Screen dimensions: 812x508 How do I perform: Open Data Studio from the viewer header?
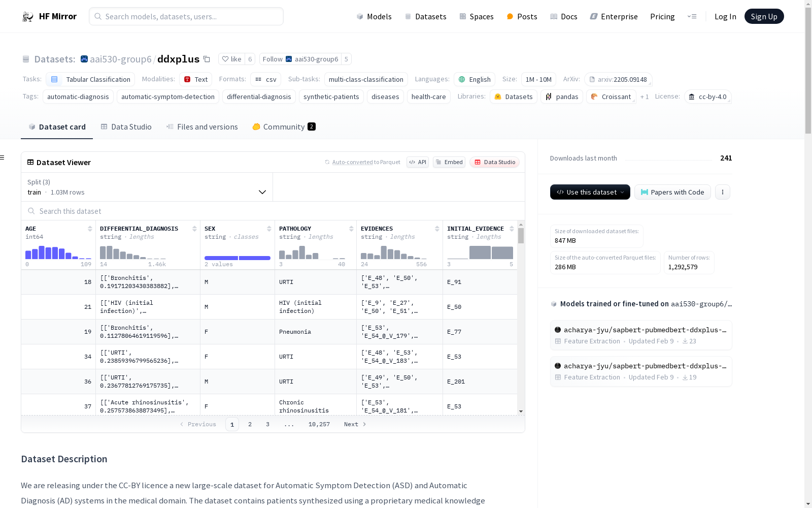pyautogui.click(x=495, y=162)
